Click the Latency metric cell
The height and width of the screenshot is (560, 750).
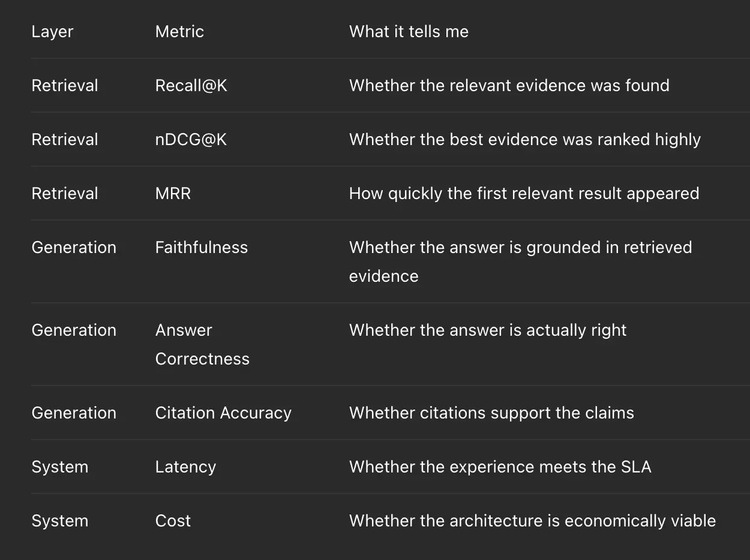tap(185, 467)
